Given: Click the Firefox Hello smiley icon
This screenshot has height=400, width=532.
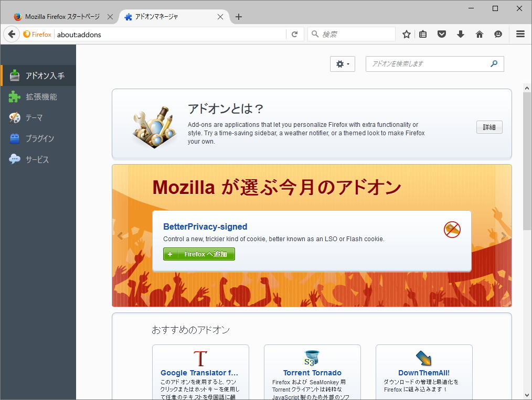Looking at the screenshot, I should [498, 34].
